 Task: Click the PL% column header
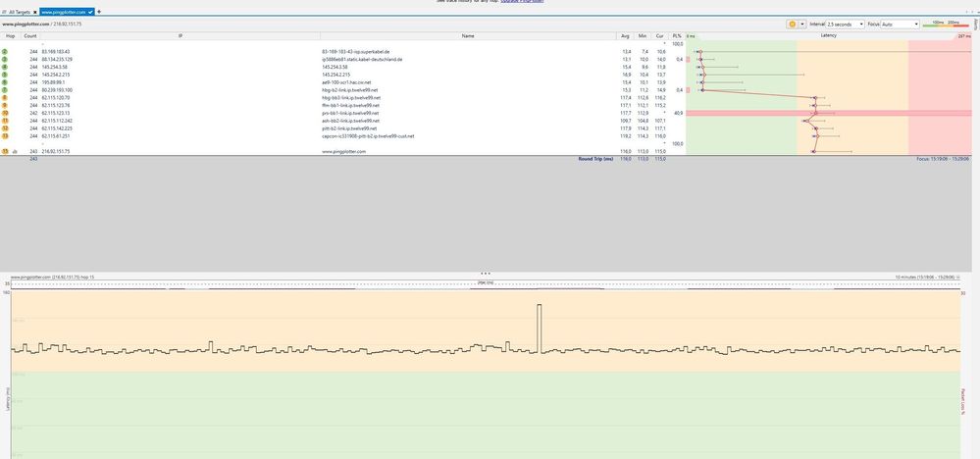tap(677, 36)
